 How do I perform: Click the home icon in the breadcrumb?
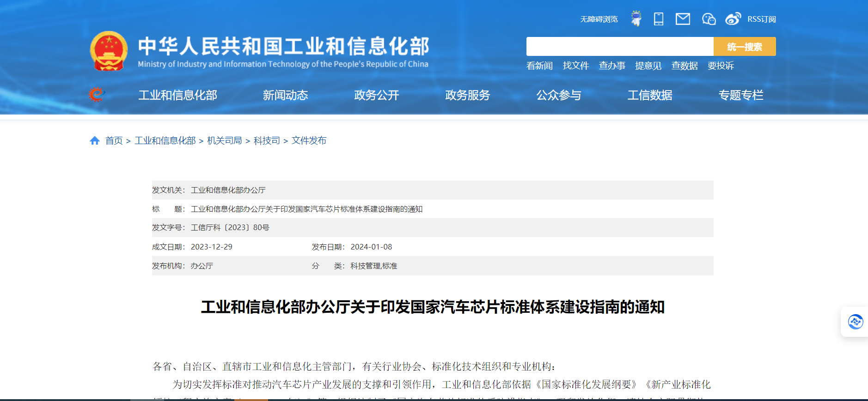pyautogui.click(x=95, y=140)
